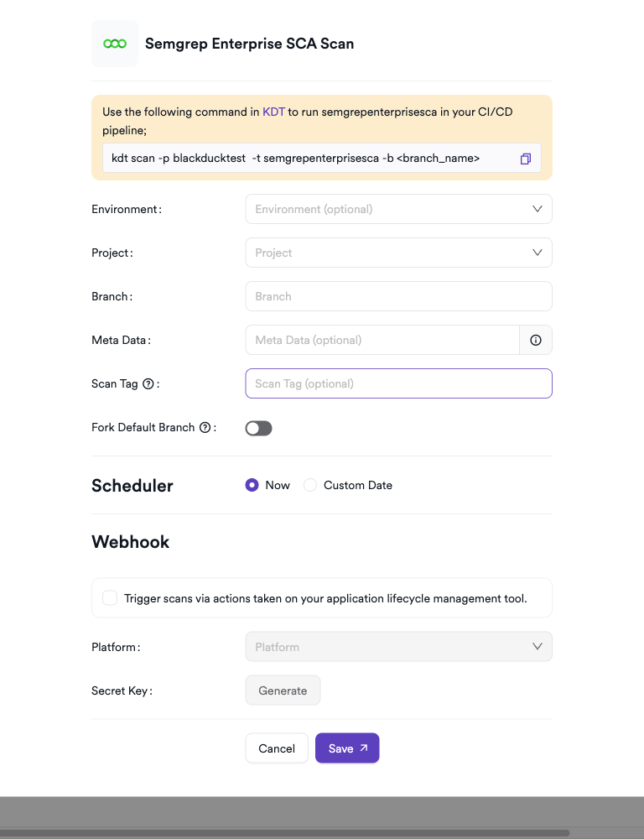Screen dimensions: 644x839
Task: Open the Environment dropdown
Action: 398,209
